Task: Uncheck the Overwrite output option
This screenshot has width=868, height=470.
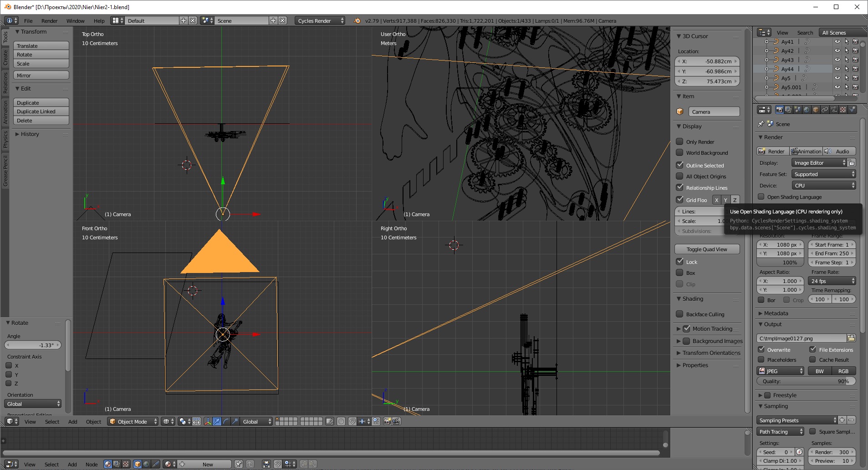Action: coord(761,349)
